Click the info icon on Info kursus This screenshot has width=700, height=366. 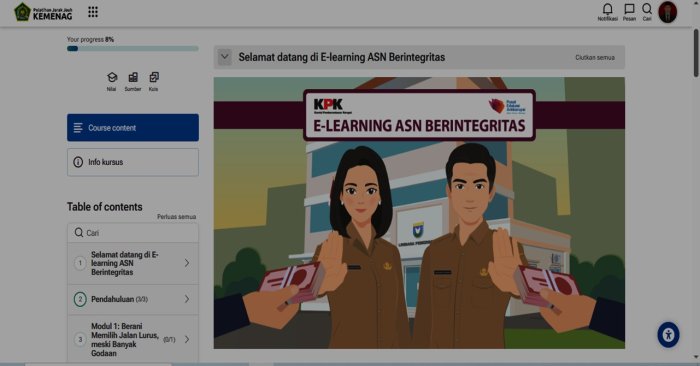(x=78, y=162)
